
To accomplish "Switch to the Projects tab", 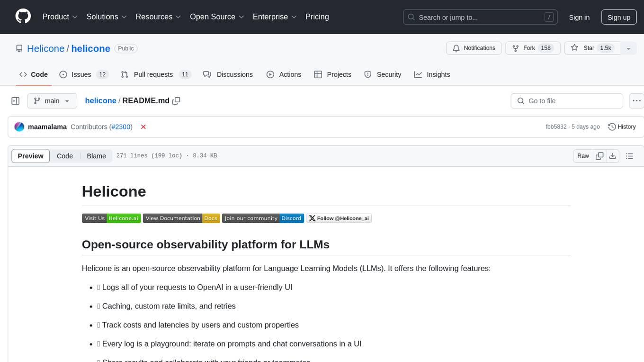I will pos(332,74).
